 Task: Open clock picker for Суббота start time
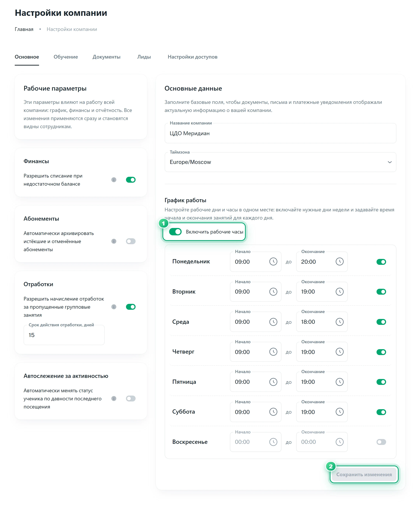[x=273, y=412]
